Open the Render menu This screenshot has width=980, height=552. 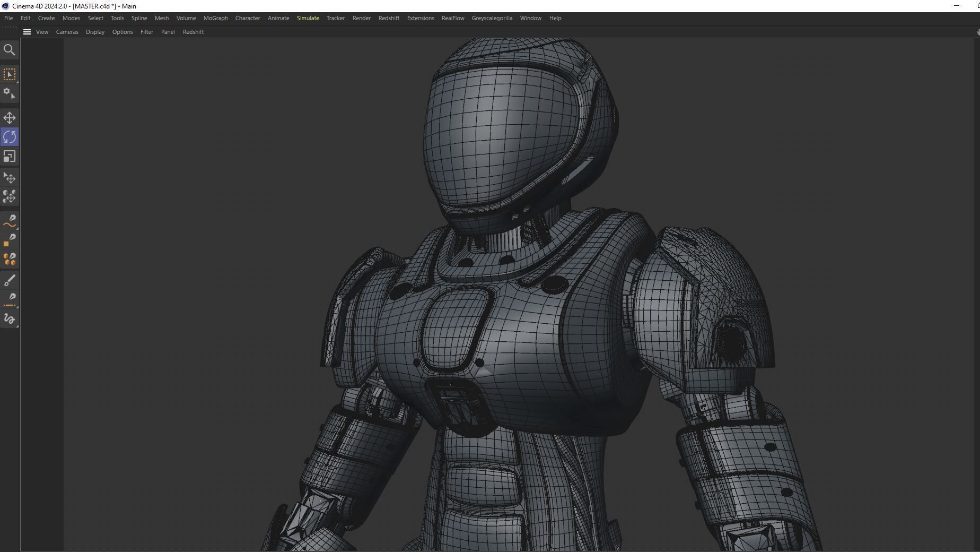(362, 18)
